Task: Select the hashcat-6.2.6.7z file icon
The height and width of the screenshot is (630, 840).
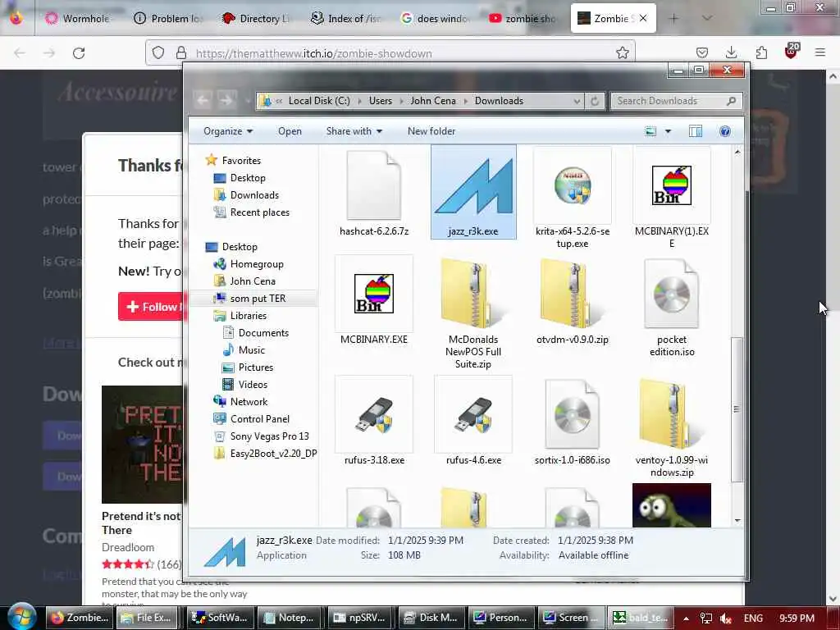Action: pos(373,185)
